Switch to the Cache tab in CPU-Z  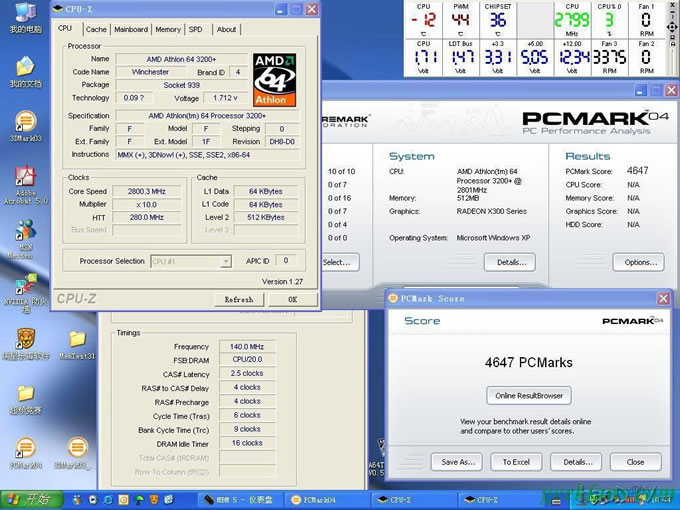96,30
